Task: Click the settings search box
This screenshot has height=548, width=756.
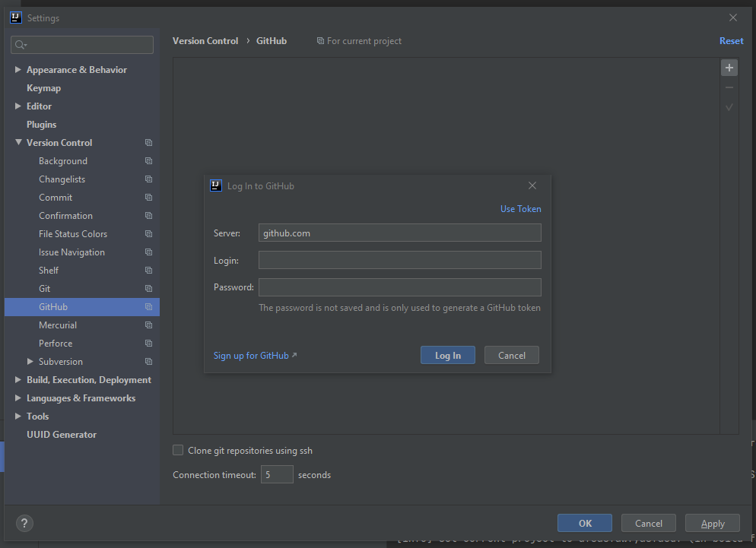Action: click(x=82, y=45)
